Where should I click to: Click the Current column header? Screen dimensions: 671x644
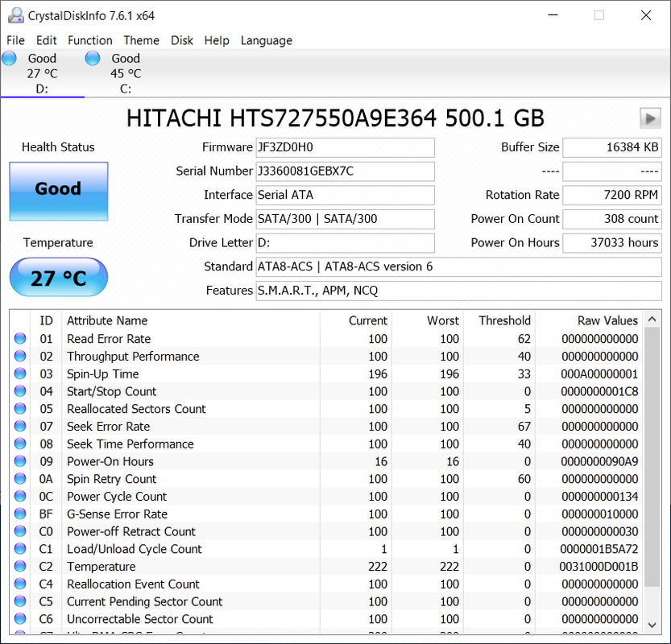(x=355, y=320)
